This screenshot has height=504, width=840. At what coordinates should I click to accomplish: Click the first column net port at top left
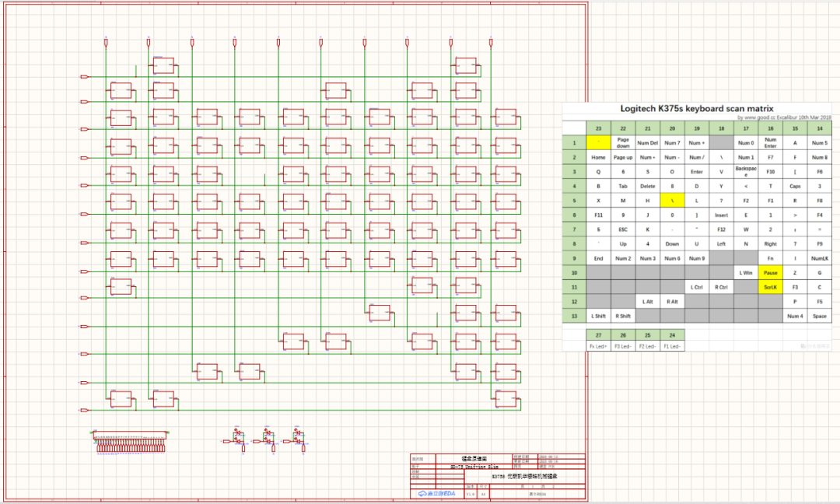106,42
